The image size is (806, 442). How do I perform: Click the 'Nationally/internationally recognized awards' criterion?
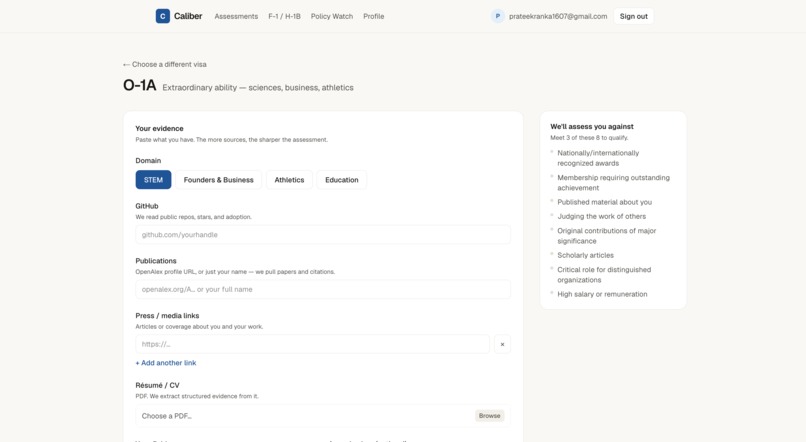pos(598,158)
